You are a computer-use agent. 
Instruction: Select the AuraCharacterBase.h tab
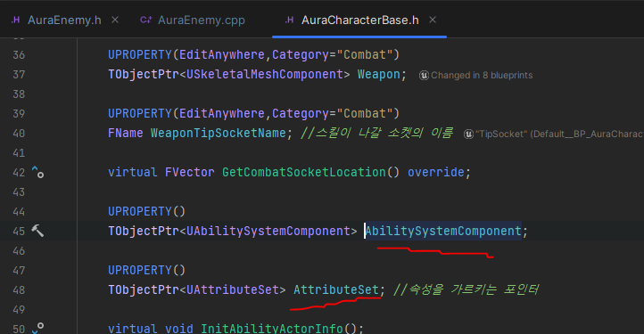[360, 20]
